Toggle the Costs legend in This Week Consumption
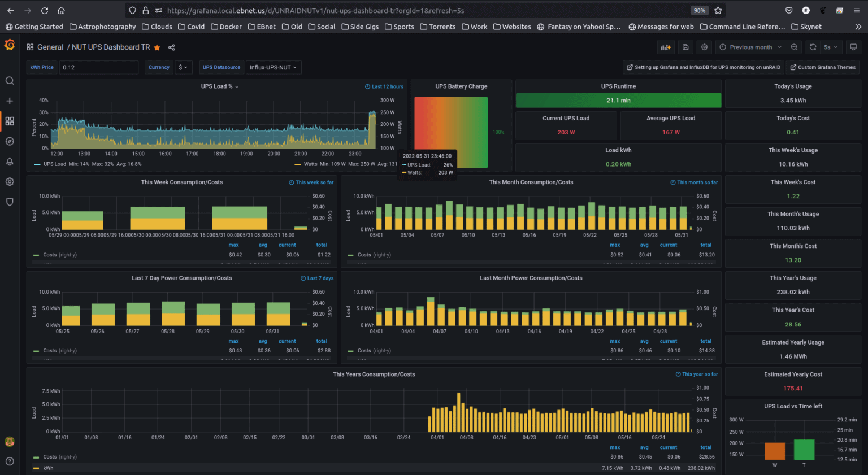The height and width of the screenshot is (475, 868). point(52,255)
